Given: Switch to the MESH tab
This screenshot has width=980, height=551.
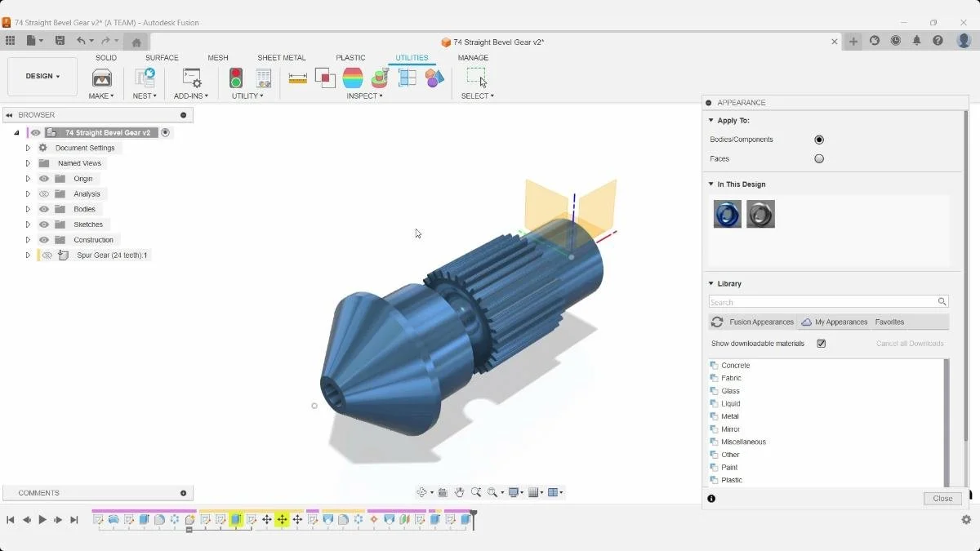Looking at the screenshot, I should pos(218,58).
